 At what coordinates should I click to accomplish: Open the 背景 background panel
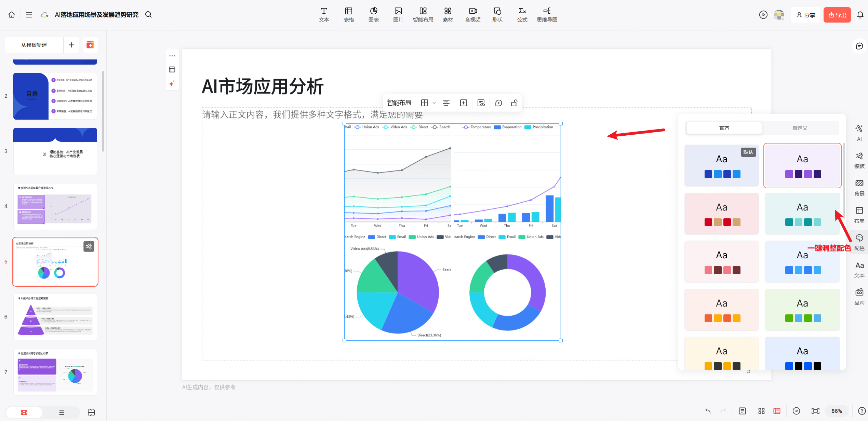pyautogui.click(x=859, y=188)
